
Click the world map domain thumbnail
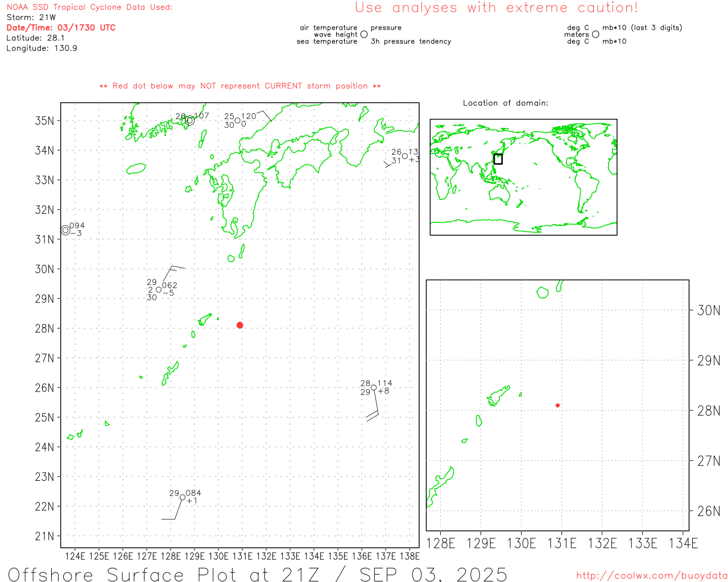tap(523, 177)
